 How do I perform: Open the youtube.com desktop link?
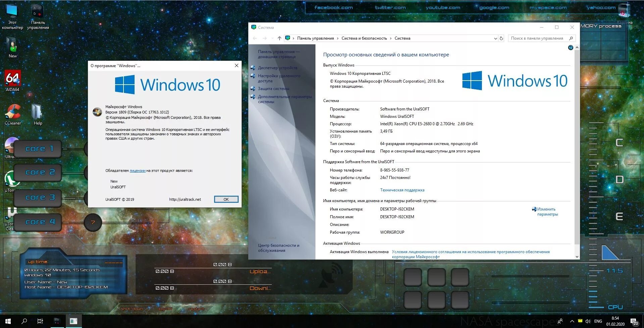tap(443, 7)
